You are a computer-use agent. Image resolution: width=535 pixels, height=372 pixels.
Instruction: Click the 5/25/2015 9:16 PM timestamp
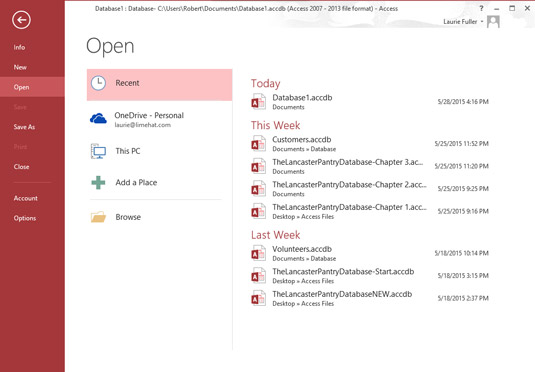click(463, 211)
